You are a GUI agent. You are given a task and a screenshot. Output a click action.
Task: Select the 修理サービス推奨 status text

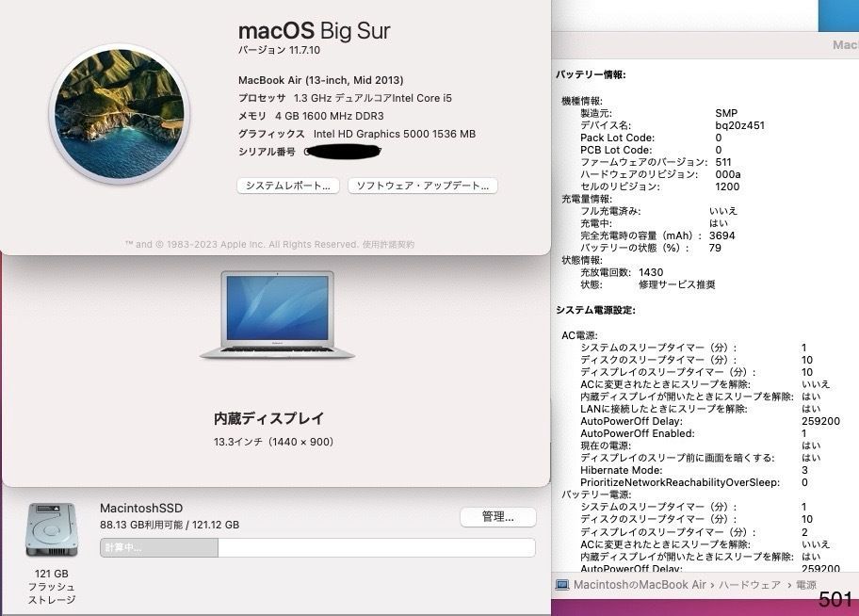677,284
